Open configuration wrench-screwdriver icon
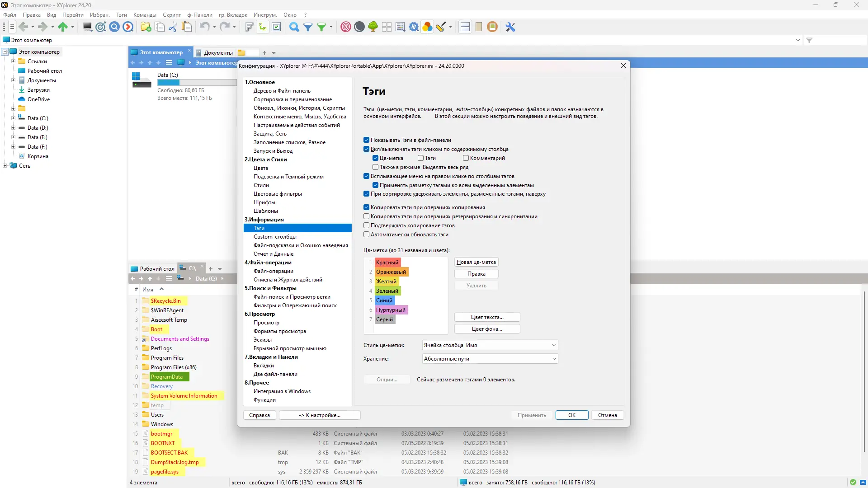 point(510,27)
